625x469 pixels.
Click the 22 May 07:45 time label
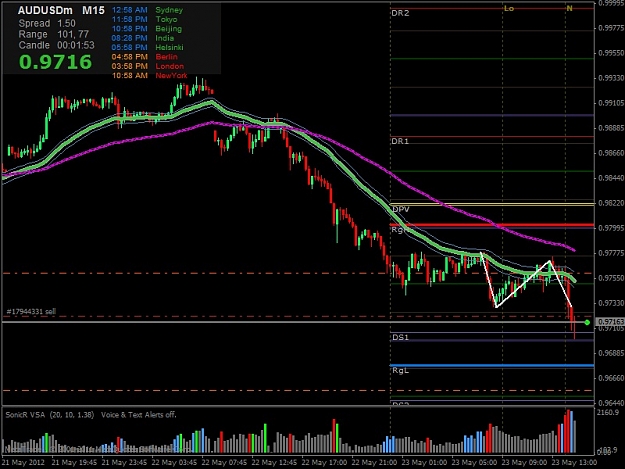(x=224, y=463)
